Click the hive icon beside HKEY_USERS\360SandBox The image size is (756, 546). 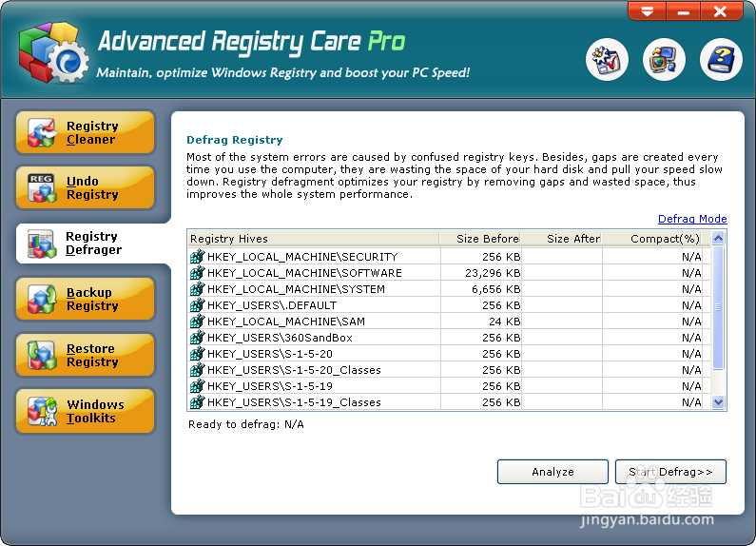[197, 338]
